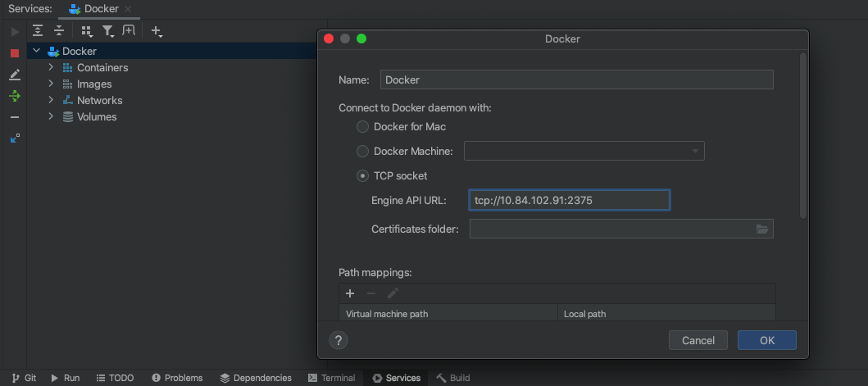Screen dimensions: 868x386
Task: Open the Filter options icon
Action: coord(108,31)
